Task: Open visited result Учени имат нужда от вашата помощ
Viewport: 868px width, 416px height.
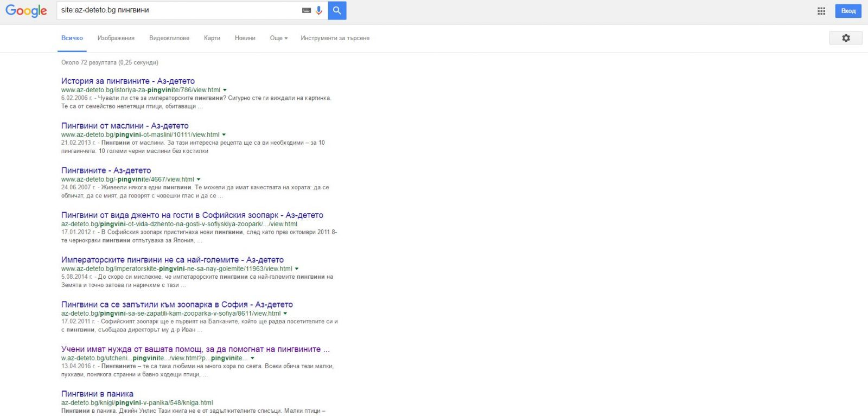Action: 195,349
